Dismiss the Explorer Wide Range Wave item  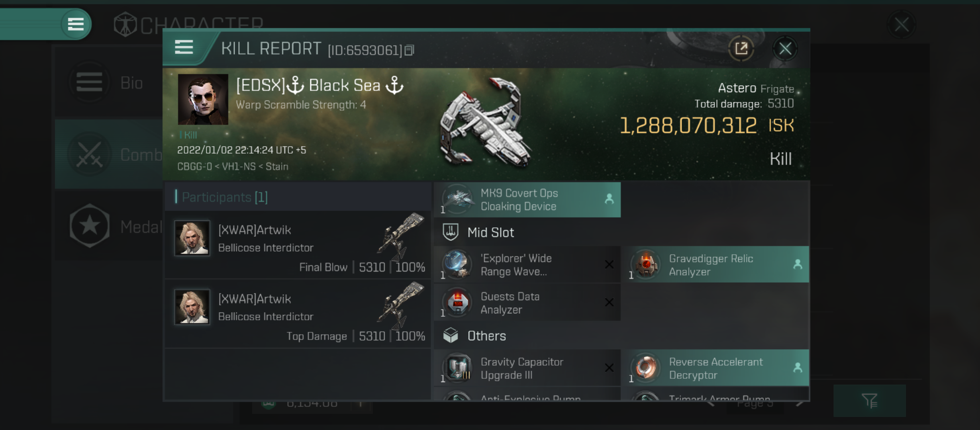pyautogui.click(x=611, y=265)
